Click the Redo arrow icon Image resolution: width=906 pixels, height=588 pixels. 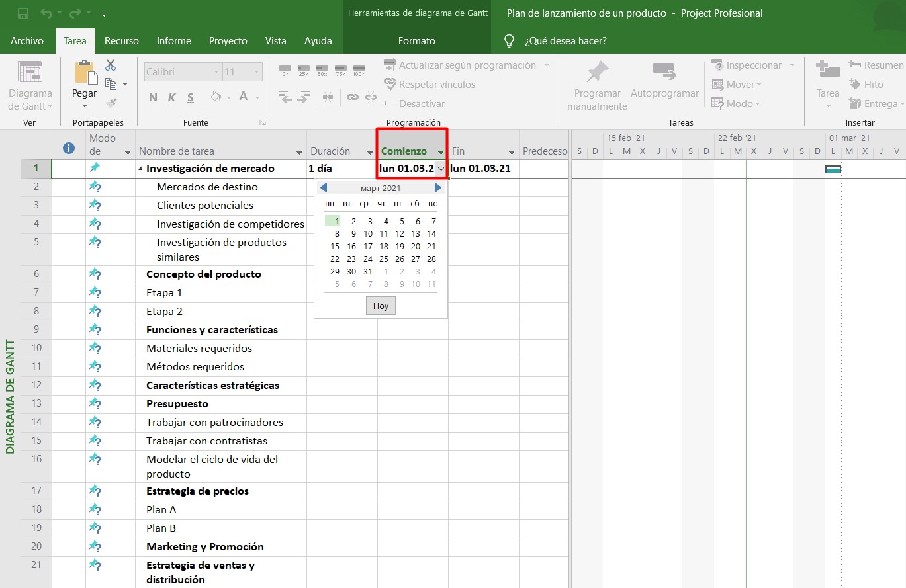coord(75,13)
